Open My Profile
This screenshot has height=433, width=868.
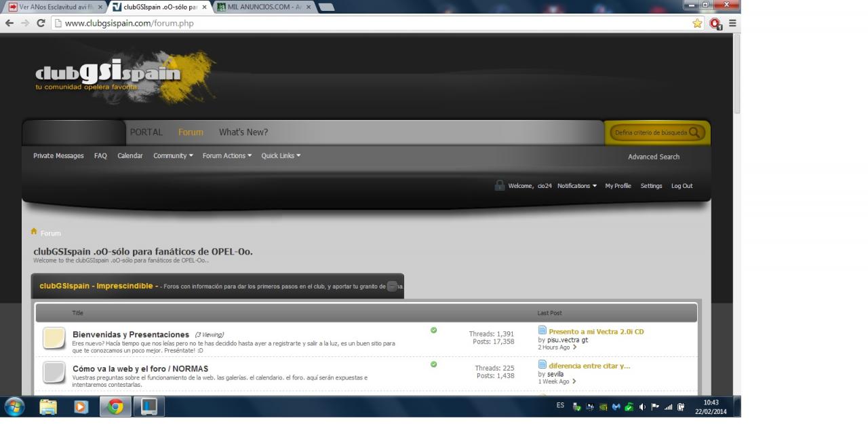click(618, 186)
